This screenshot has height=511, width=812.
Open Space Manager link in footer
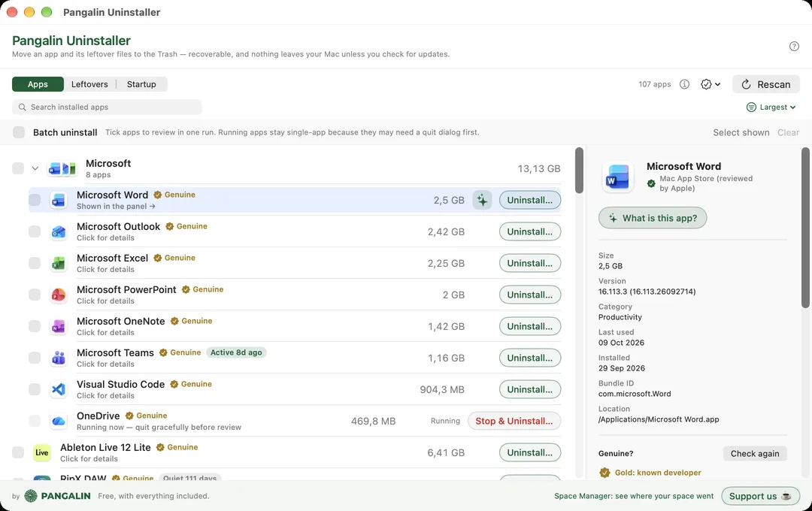634,496
